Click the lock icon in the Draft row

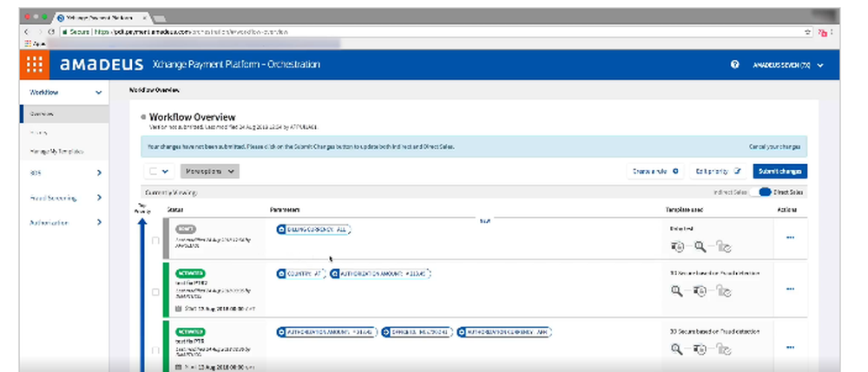724,247
